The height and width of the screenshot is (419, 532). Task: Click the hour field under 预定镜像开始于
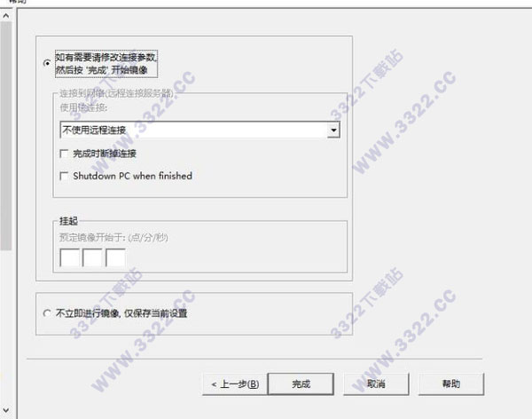[x=69, y=257]
